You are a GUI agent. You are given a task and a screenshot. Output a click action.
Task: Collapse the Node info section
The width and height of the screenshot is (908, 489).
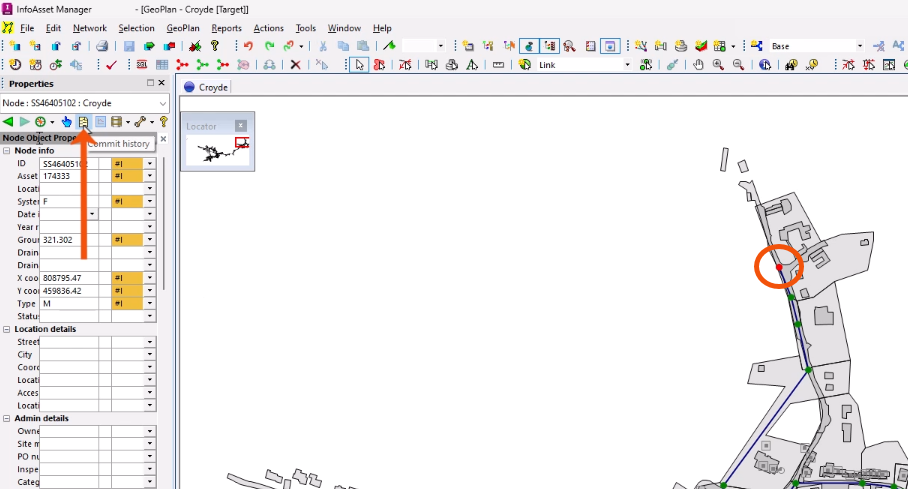click(x=7, y=151)
